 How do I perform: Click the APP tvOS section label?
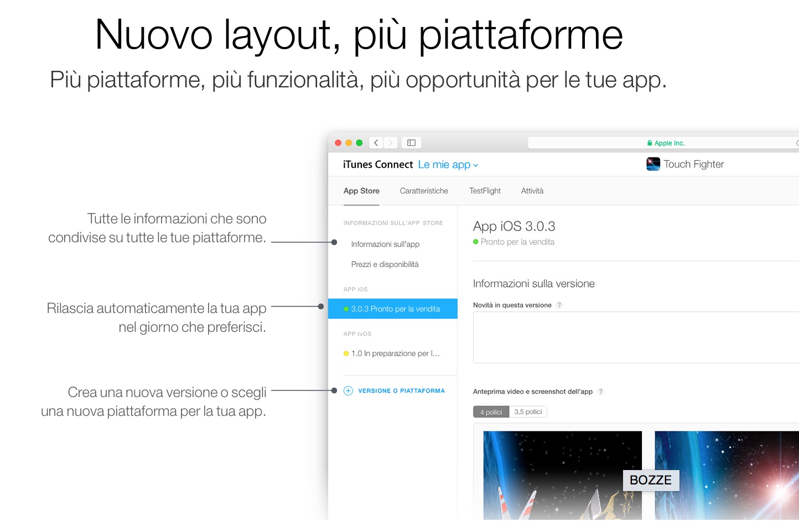point(357,334)
